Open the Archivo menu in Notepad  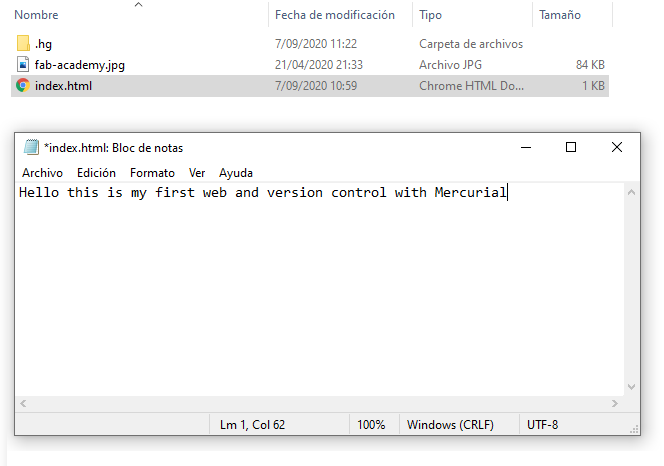(x=42, y=173)
